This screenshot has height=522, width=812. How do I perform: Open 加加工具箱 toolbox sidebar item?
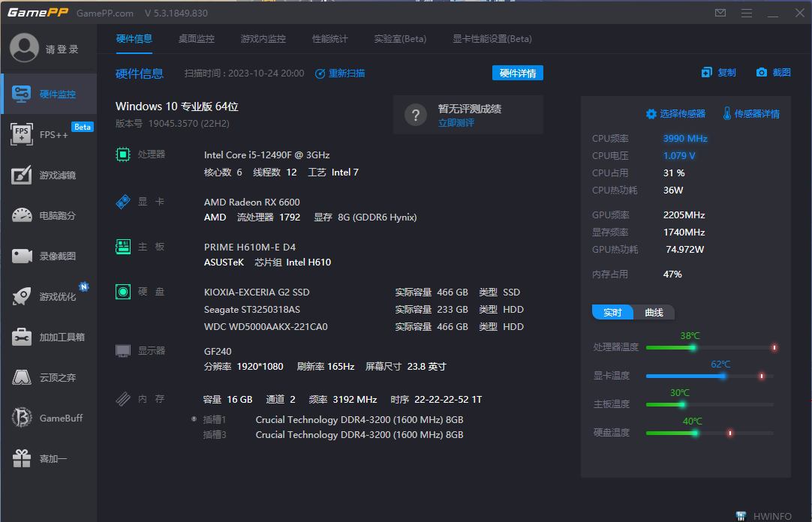tap(49, 337)
